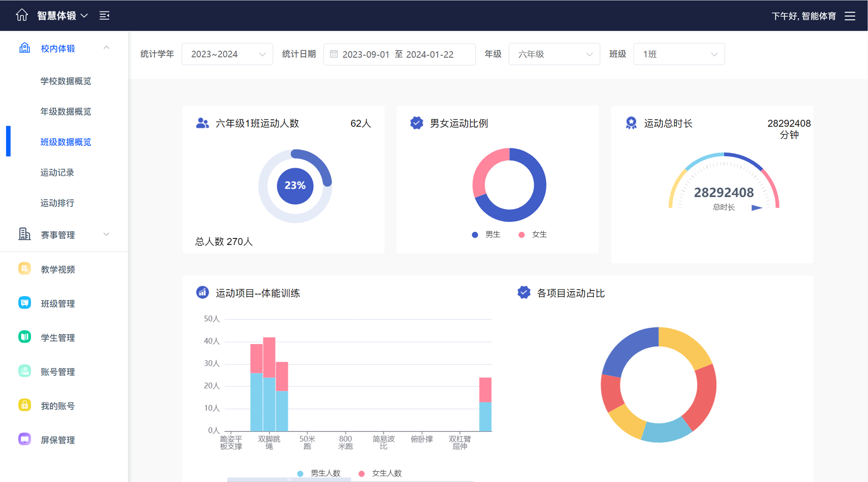
Task: Open 学校数据概览 in the sidebar
Action: [x=66, y=81]
